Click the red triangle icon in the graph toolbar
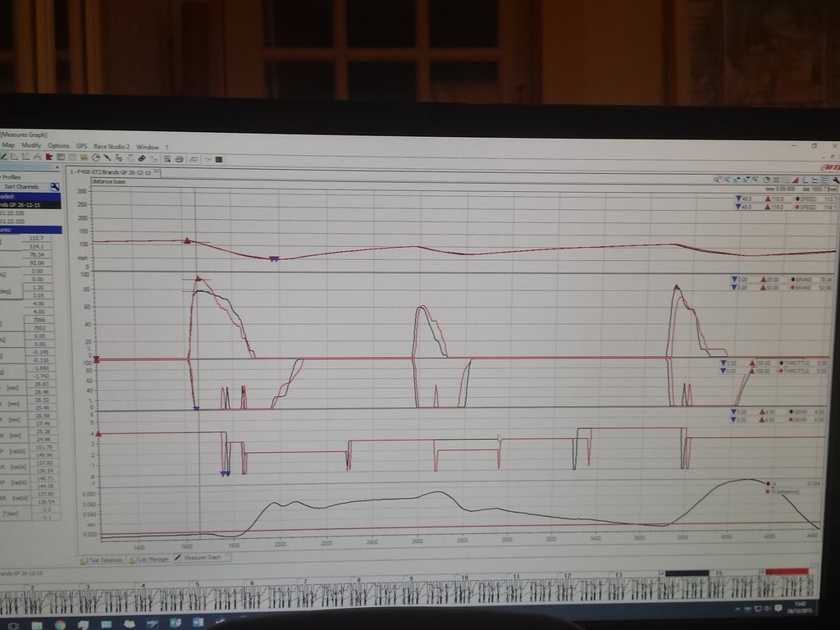 (x=796, y=180)
